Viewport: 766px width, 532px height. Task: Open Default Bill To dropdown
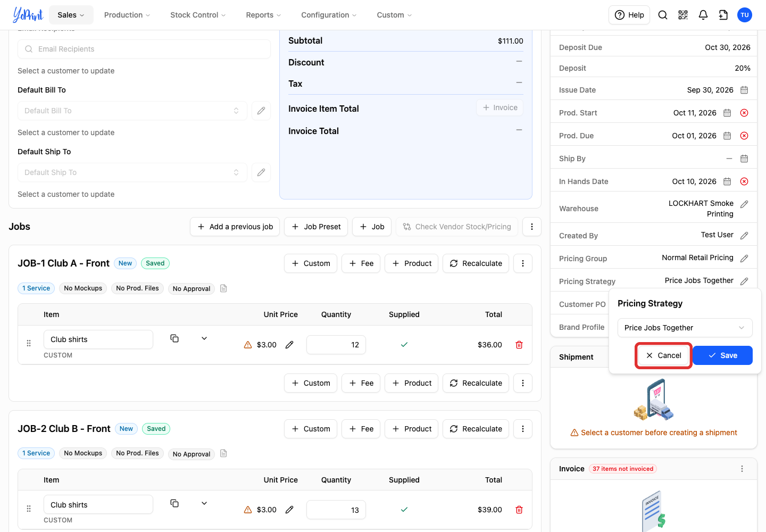click(x=132, y=111)
